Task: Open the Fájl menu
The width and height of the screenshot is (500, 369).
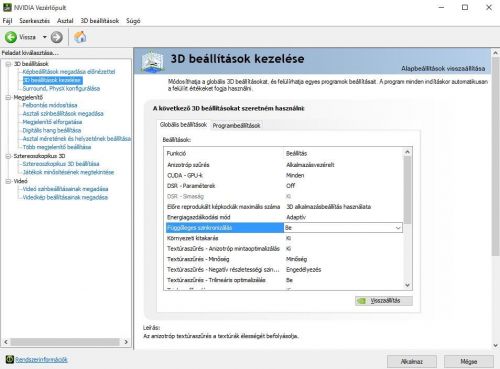Action: (7, 21)
